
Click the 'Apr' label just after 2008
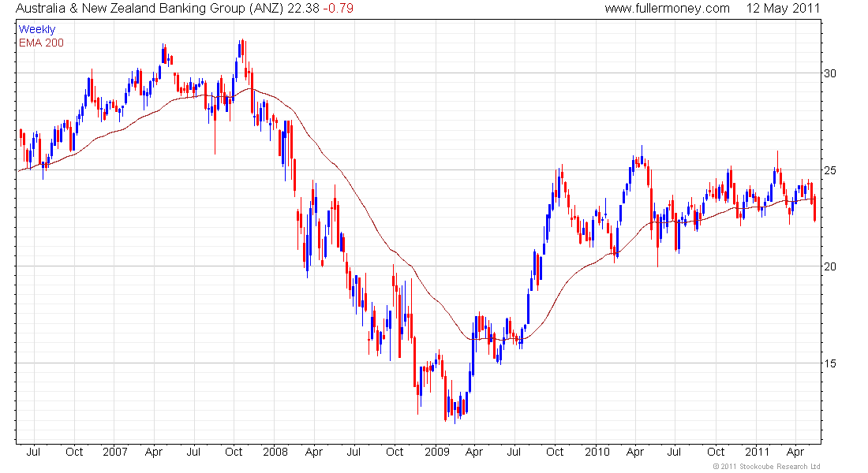coord(314,452)
